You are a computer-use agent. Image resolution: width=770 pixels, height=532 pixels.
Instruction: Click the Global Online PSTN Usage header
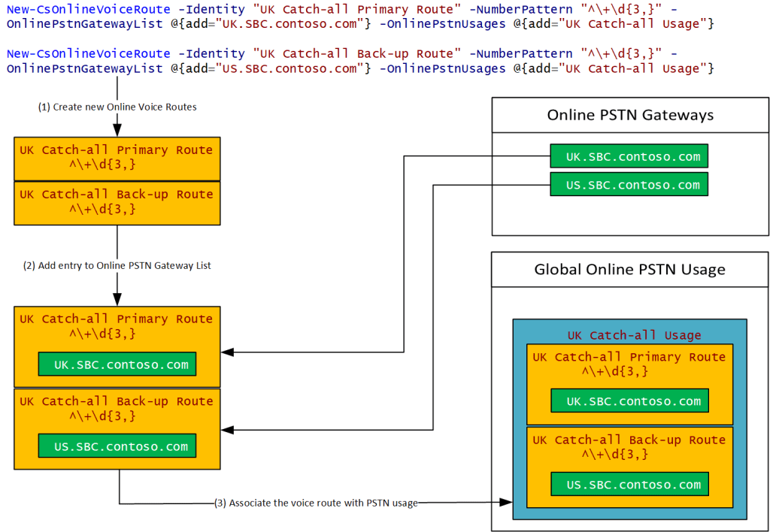pyautogui.click(x=630, y=269)
